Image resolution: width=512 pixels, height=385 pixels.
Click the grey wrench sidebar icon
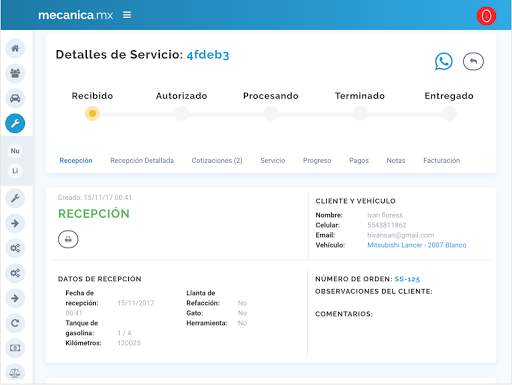(x=15, y=198)
